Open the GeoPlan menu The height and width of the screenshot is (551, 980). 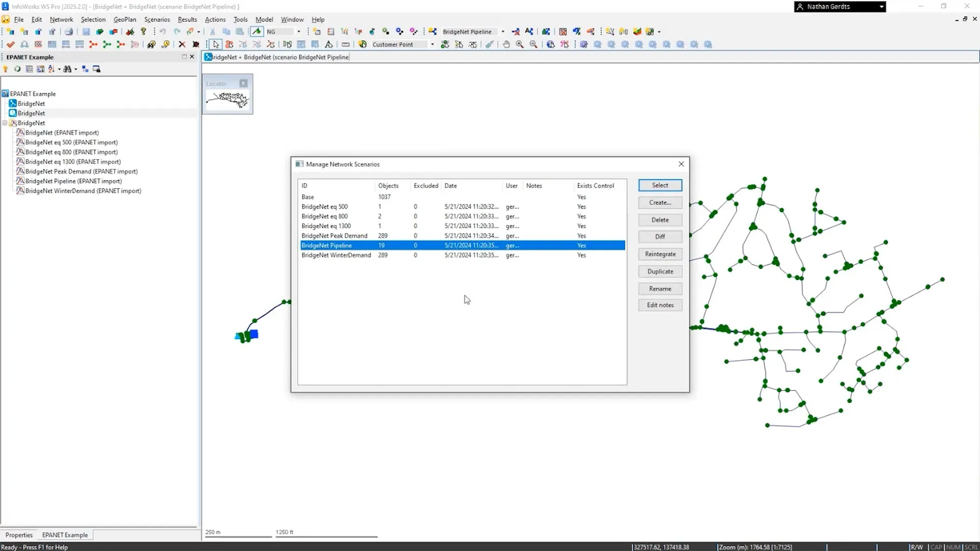tap(125, 19)
